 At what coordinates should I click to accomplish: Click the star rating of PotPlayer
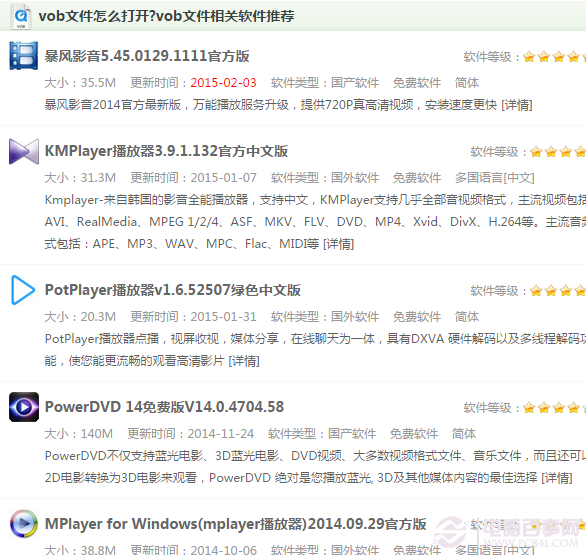tap(558, 291)
